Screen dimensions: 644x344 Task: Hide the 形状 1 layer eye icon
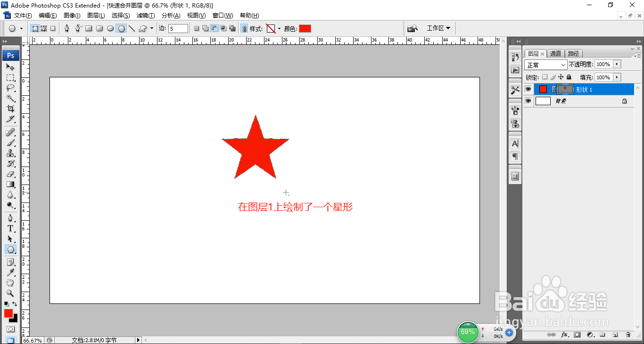tap(528, 89)
